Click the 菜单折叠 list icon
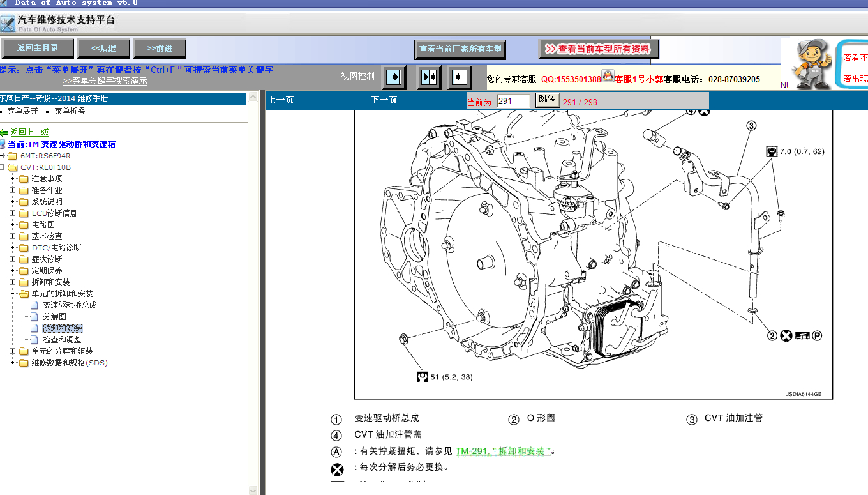 click(48, 111)
